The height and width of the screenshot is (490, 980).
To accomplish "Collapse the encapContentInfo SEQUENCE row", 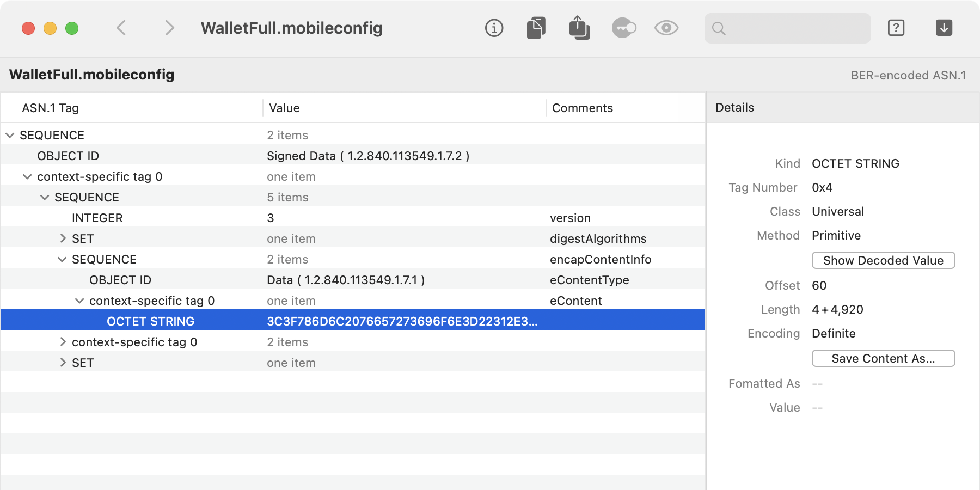I will click(x=62, y=259).
